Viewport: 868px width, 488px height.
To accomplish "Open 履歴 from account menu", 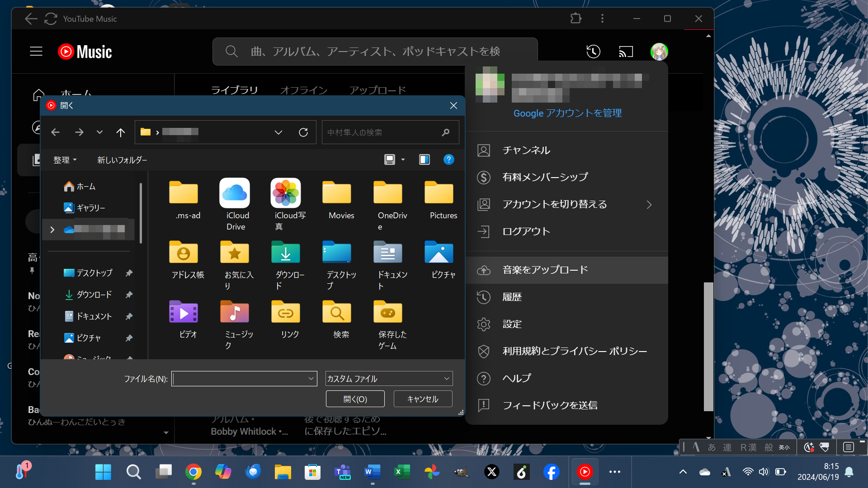I will coord(566,297).
